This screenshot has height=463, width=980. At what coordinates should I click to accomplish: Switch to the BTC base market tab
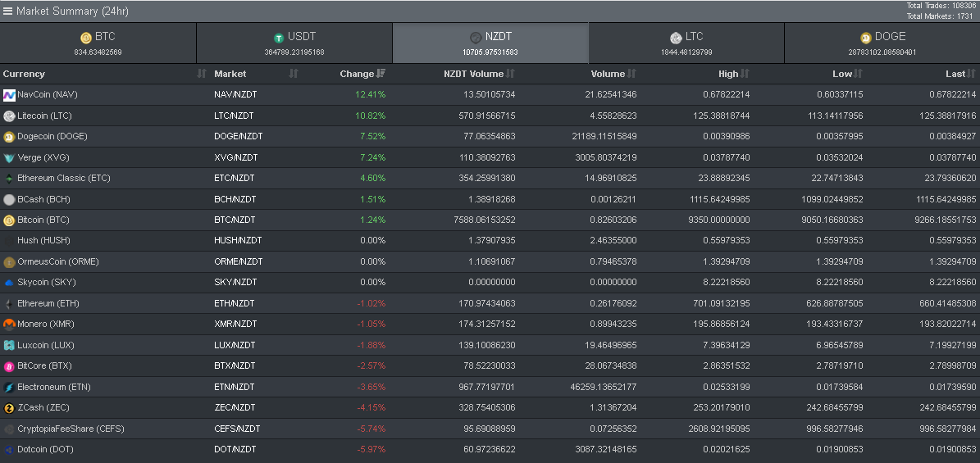tap(98, 43)
